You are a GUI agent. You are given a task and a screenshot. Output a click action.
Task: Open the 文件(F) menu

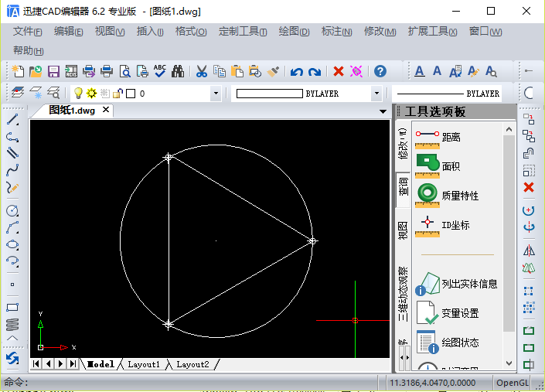click(28, 32)
